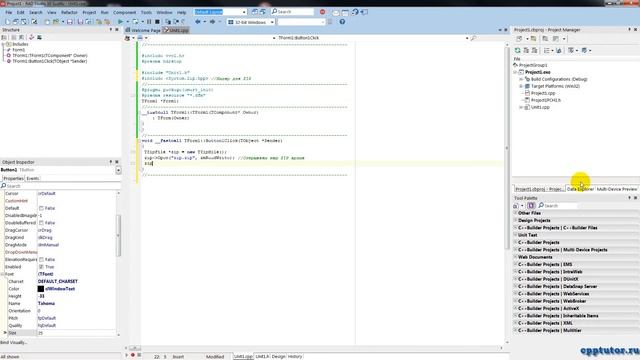The height and width of the screenshot is (360, 640).
Task: Toggle the DoubleBuffered property checkbox
Action: 41,223
